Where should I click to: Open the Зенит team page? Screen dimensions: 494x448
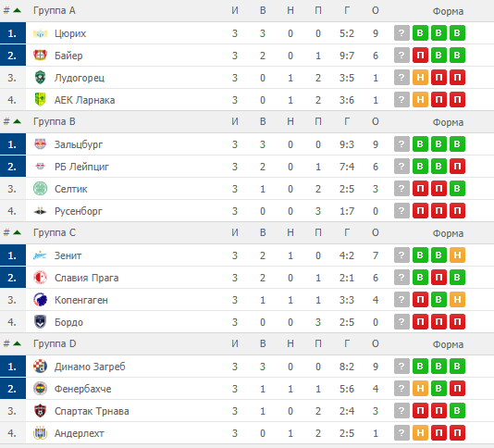click(x=68, y=255)
